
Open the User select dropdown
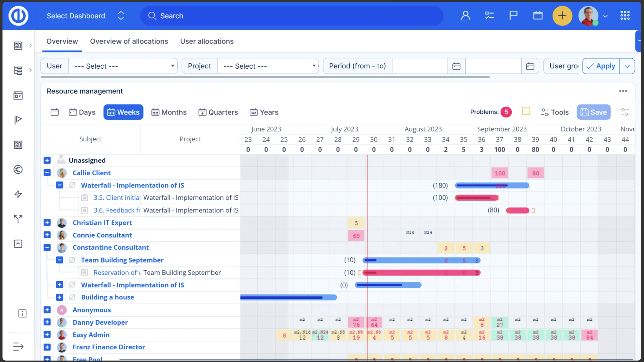[123, 66]
